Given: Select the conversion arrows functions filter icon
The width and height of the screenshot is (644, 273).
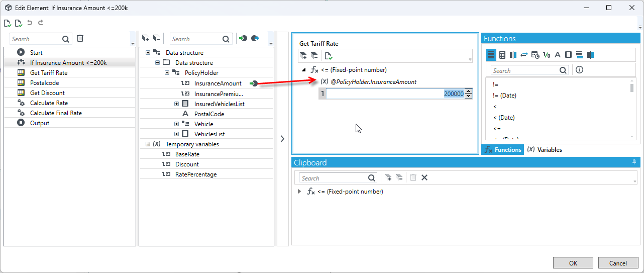Looking at the screenshot, I should [x=524, y=55].
